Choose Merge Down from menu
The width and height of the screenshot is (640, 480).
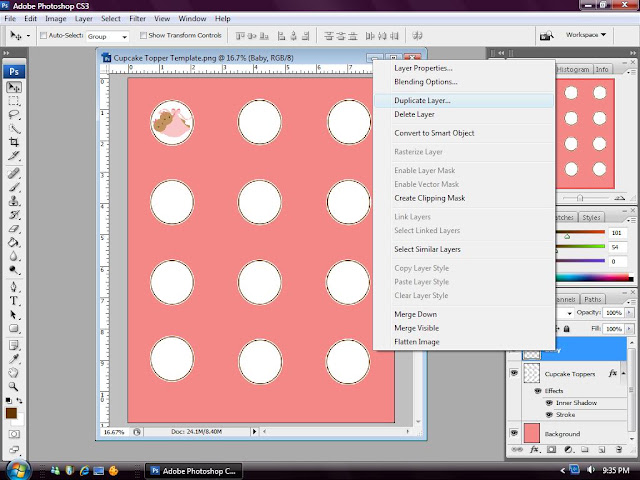tap(464, 314)
